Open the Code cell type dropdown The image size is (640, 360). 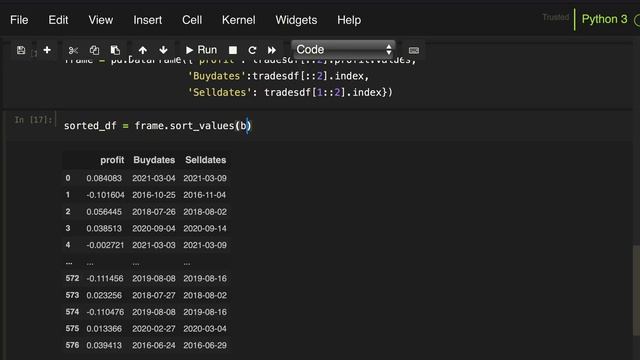[x=343, y=50]
